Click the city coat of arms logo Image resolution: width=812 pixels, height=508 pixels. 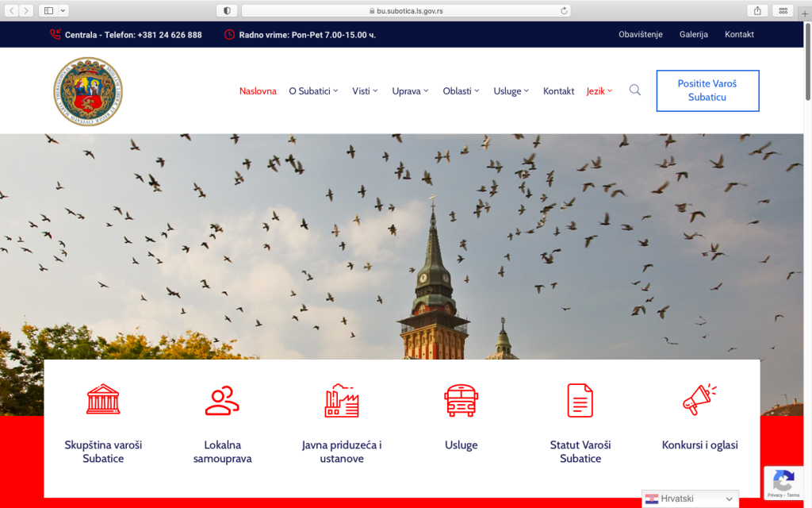88,91
